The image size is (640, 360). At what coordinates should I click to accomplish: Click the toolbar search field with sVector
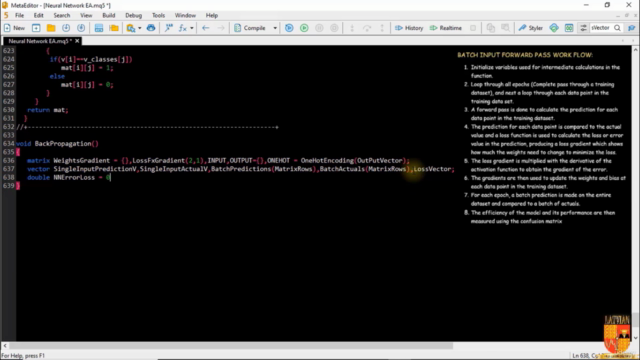(x=601, y=28)
